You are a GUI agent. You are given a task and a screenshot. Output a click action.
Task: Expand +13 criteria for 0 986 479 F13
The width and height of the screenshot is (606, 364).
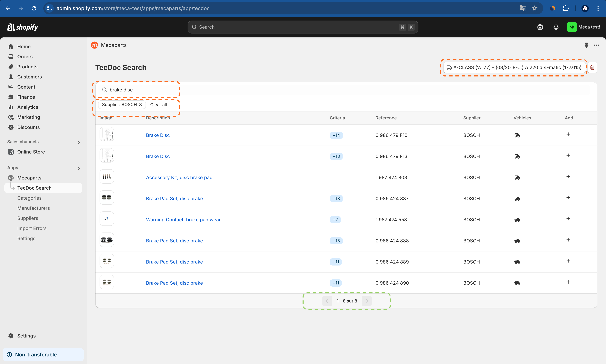click(336, 156)
